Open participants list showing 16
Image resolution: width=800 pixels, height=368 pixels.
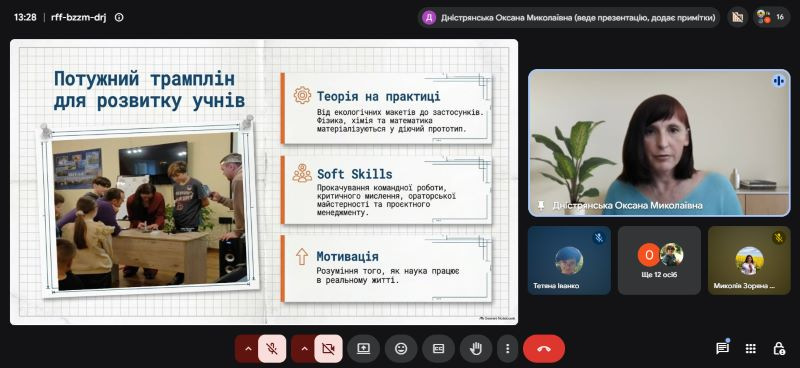click(771, 17)
